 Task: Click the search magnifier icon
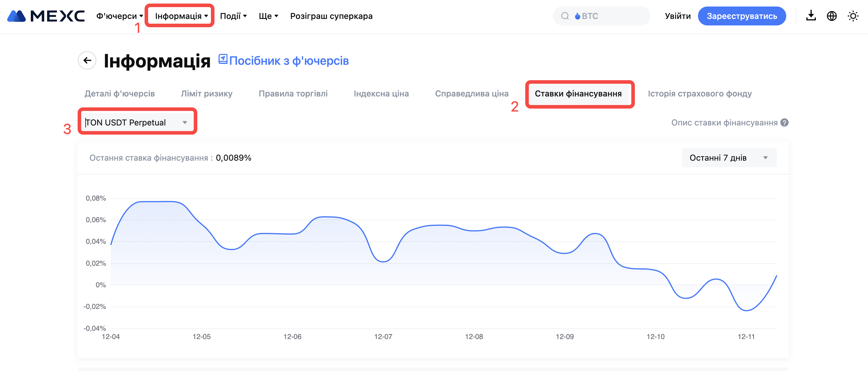pos(565,16)
